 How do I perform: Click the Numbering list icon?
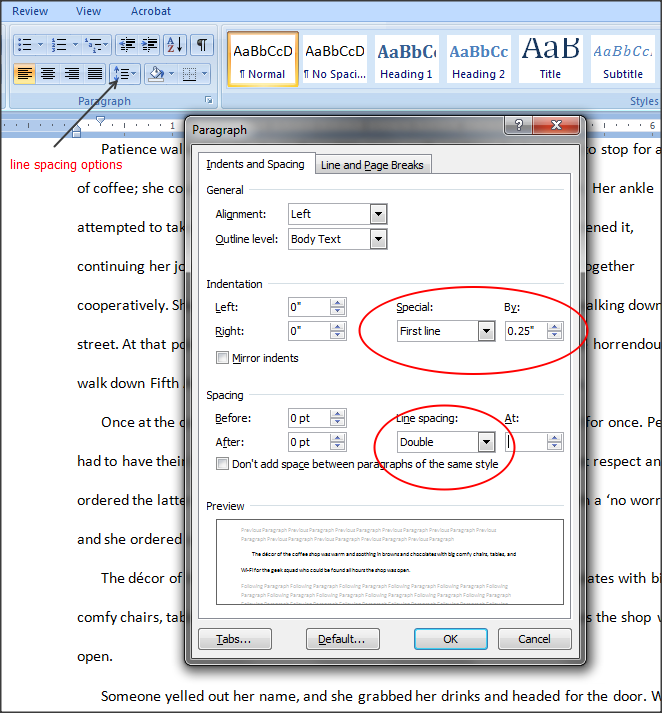[x=59, y=45]
